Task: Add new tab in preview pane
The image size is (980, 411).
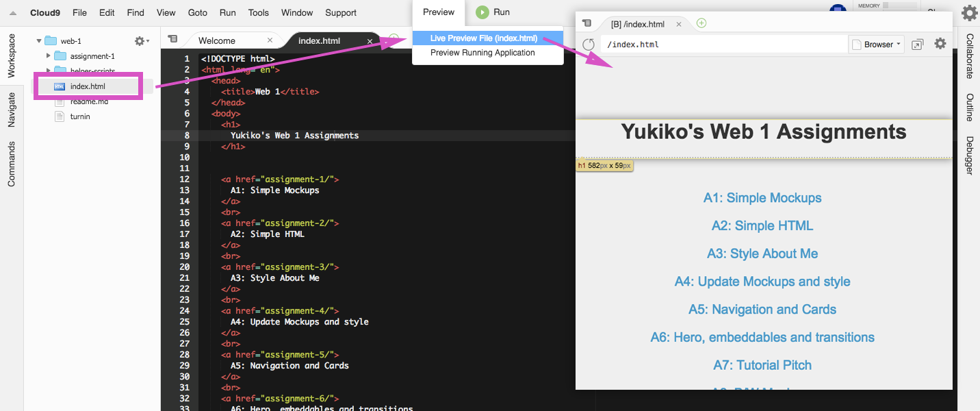Action: 701,24
